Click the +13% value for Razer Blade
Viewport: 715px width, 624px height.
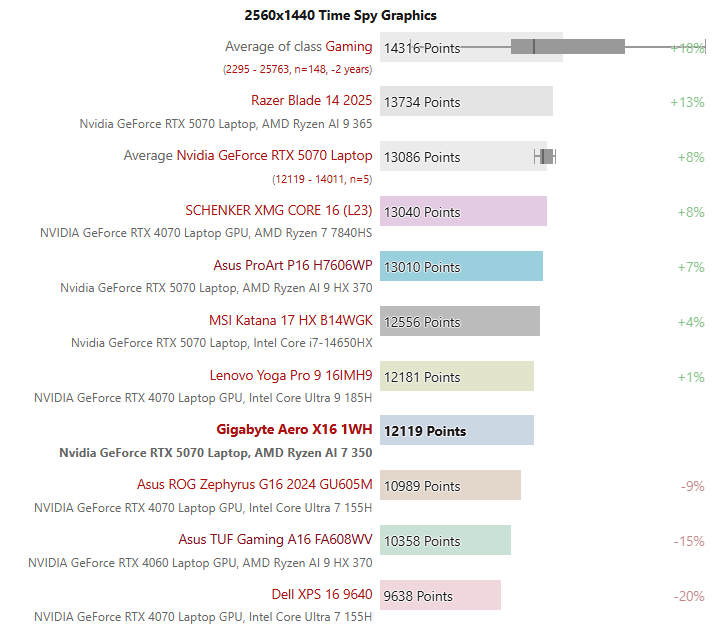pyautogui.click(x=687, y=102)
